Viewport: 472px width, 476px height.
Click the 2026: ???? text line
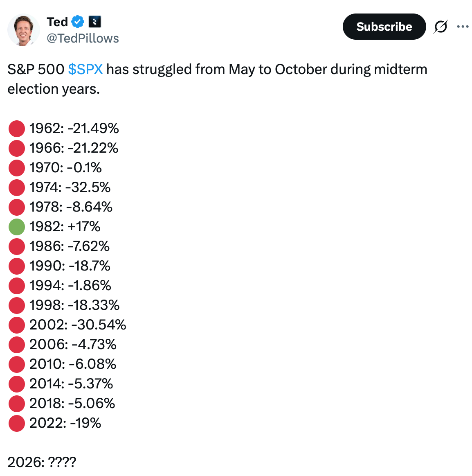tap(42, 462)
